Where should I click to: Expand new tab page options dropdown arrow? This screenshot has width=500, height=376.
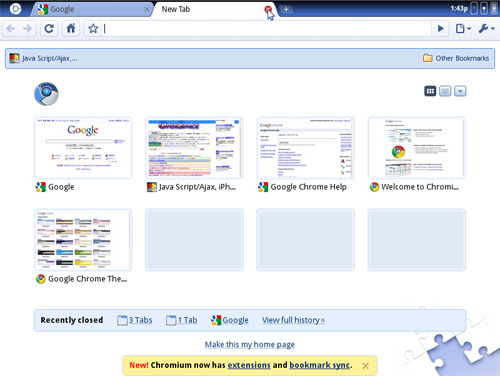pyautogui.click(x=460, y=91)
